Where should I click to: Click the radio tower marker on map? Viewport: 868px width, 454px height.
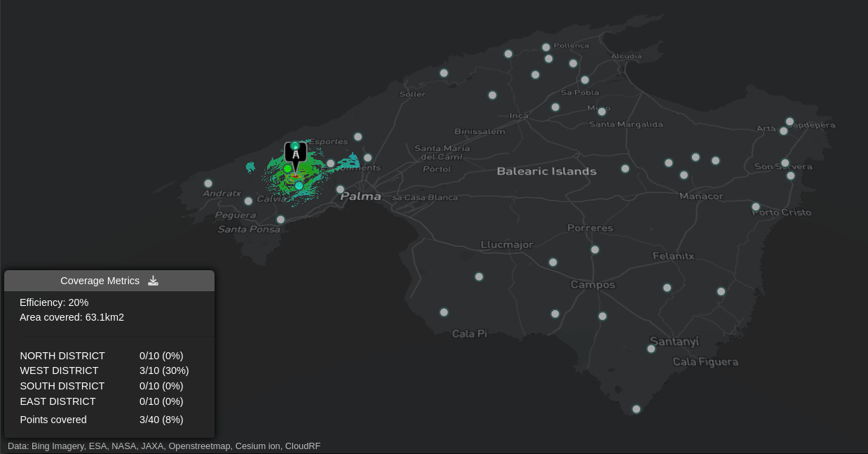pyautogui.click(x=295, y=154)
